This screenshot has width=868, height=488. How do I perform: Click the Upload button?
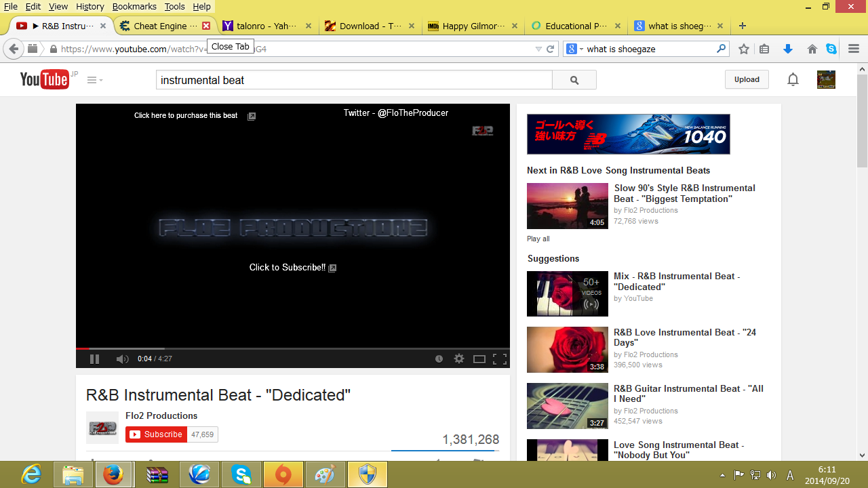point(747,79)
